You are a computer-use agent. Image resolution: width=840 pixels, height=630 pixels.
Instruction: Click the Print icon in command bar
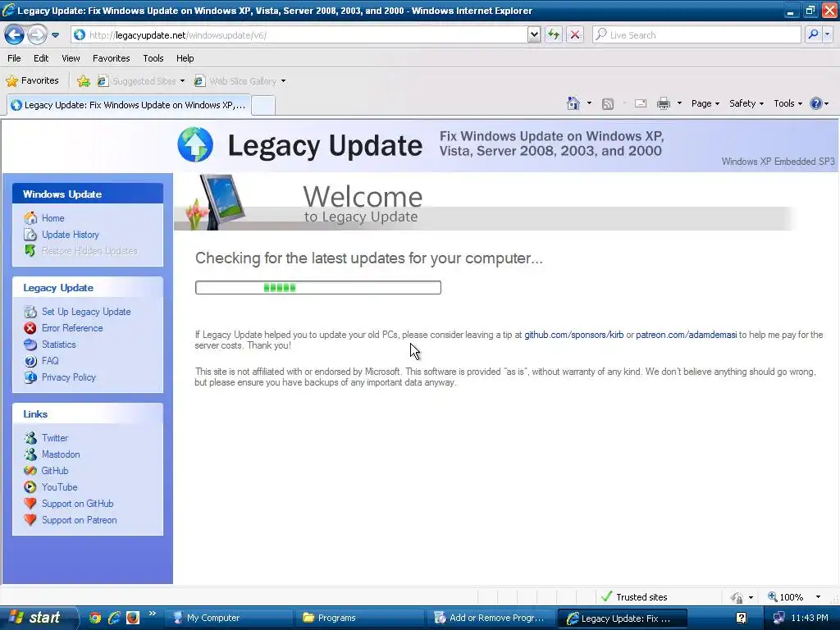click(663, 103)
